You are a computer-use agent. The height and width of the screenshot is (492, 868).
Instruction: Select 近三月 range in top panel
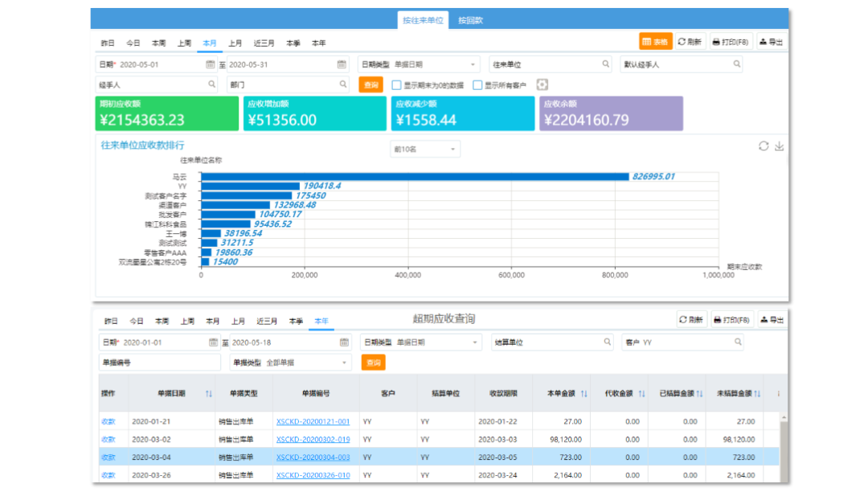[x=264, y=43]
